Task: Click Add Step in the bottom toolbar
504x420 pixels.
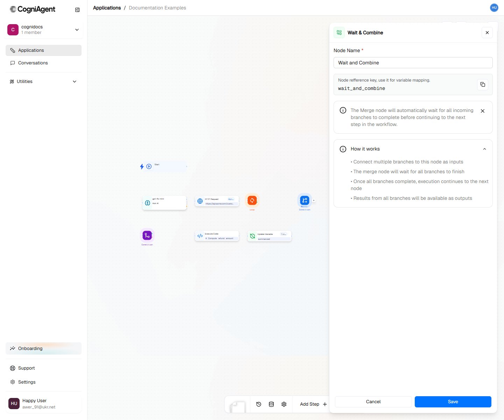Action: coord(313,404)
